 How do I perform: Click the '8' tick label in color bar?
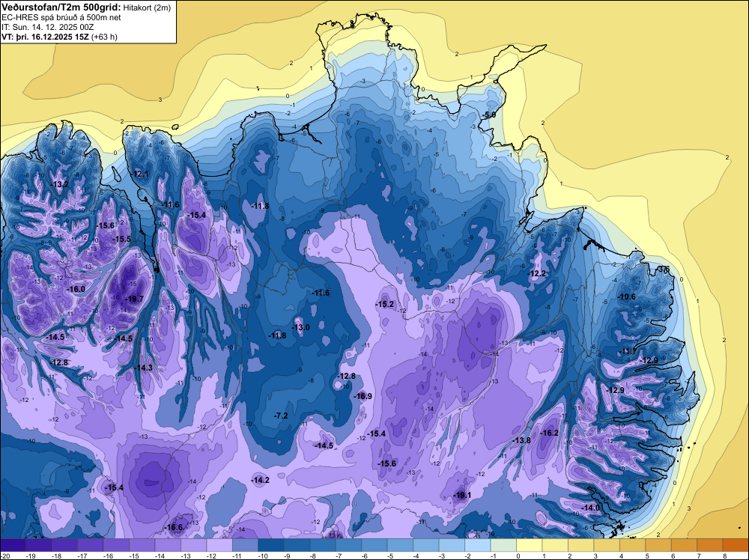[724, 556]
